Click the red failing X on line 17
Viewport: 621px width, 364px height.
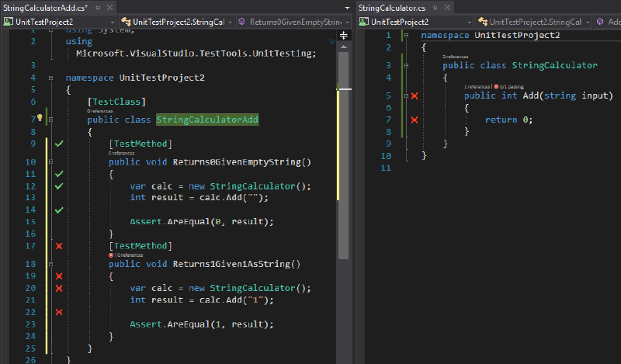pos(59,246)
